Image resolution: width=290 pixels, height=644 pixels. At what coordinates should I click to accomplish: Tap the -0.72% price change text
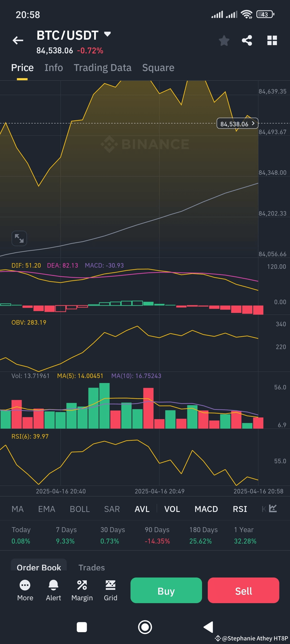tap(90, 51)
